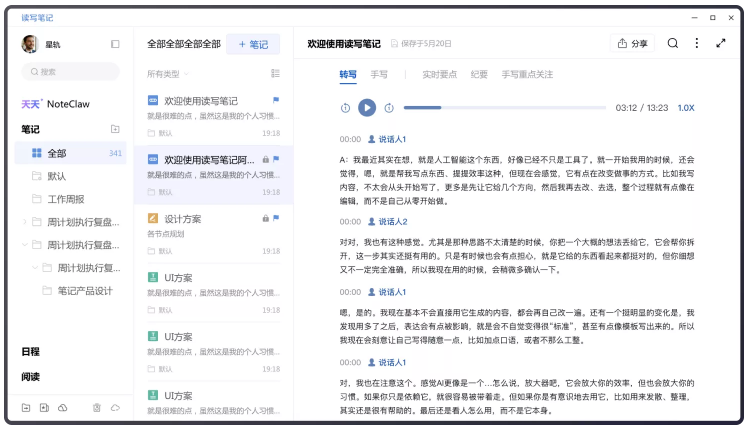Open the cloud drive icon in bottom bar
Image resolution: width=747 pixels, height=429 pixels.
click(62, 408)
